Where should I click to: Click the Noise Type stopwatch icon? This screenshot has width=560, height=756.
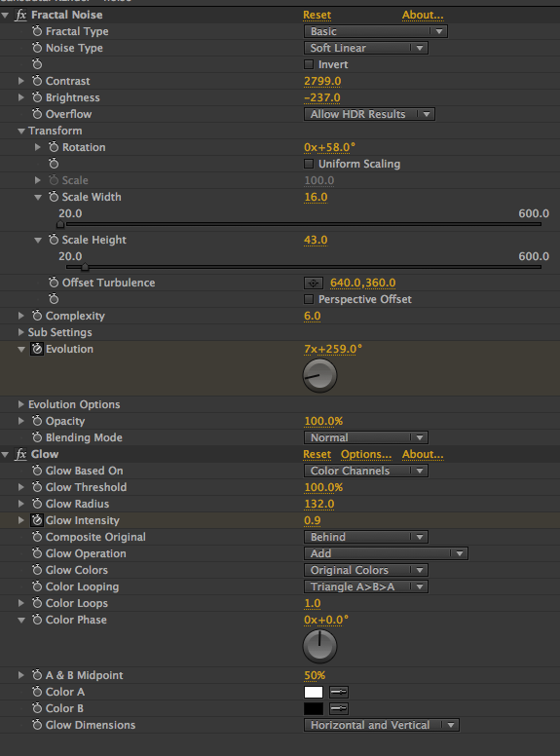[x=37, y=48]
